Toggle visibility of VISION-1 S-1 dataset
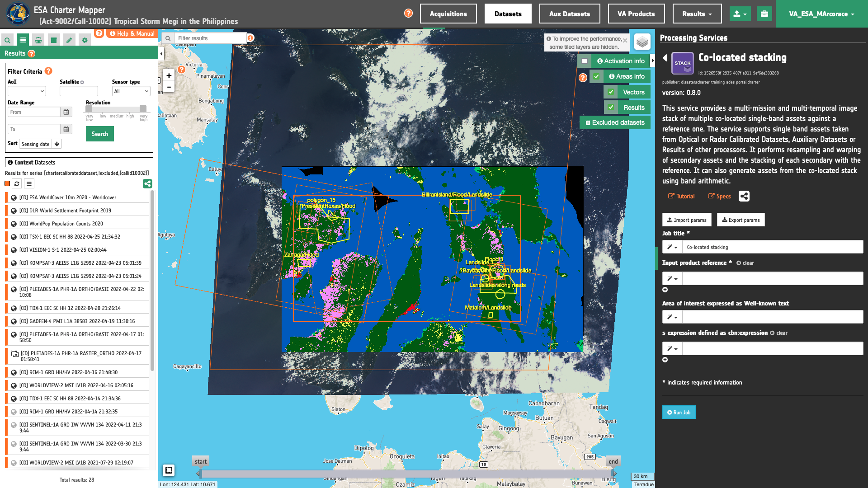 click(x=14, y=250)
